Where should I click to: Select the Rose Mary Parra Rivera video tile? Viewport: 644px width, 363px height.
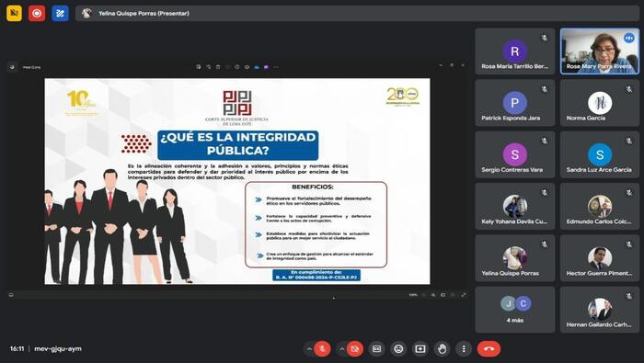point(600,51)
